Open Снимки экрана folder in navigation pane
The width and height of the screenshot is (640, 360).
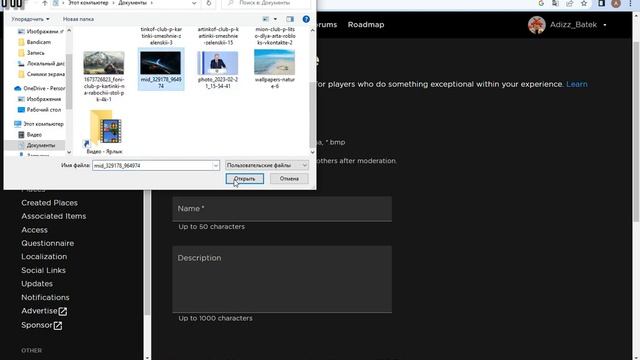click(x=41, y=74)
